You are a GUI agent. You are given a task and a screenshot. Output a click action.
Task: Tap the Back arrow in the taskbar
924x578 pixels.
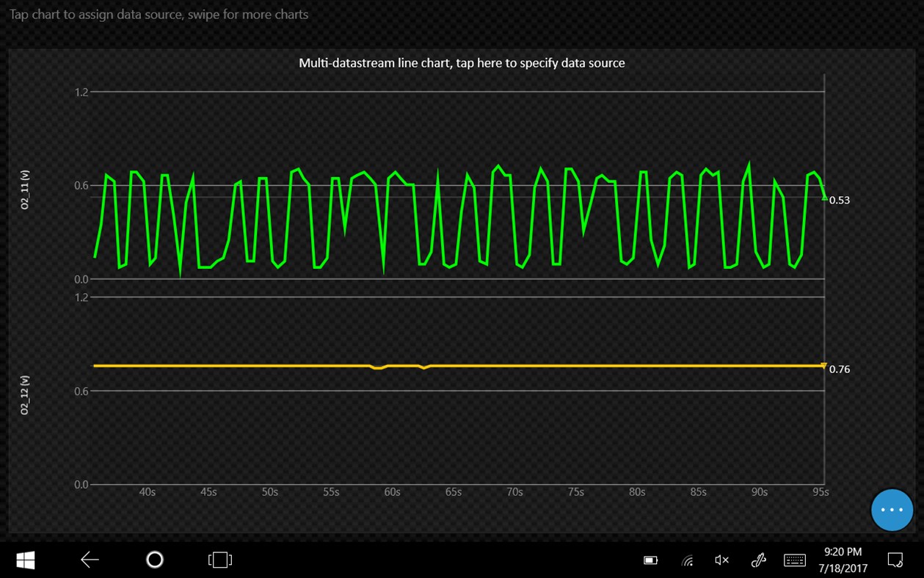89,560
